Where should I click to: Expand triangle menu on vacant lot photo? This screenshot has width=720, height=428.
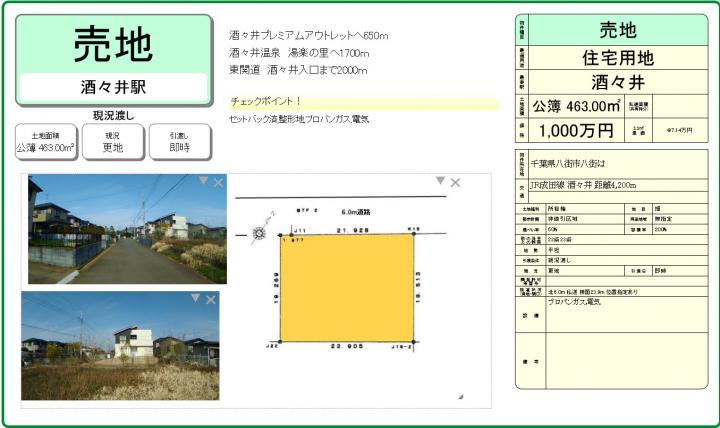[x=198, y=298]
